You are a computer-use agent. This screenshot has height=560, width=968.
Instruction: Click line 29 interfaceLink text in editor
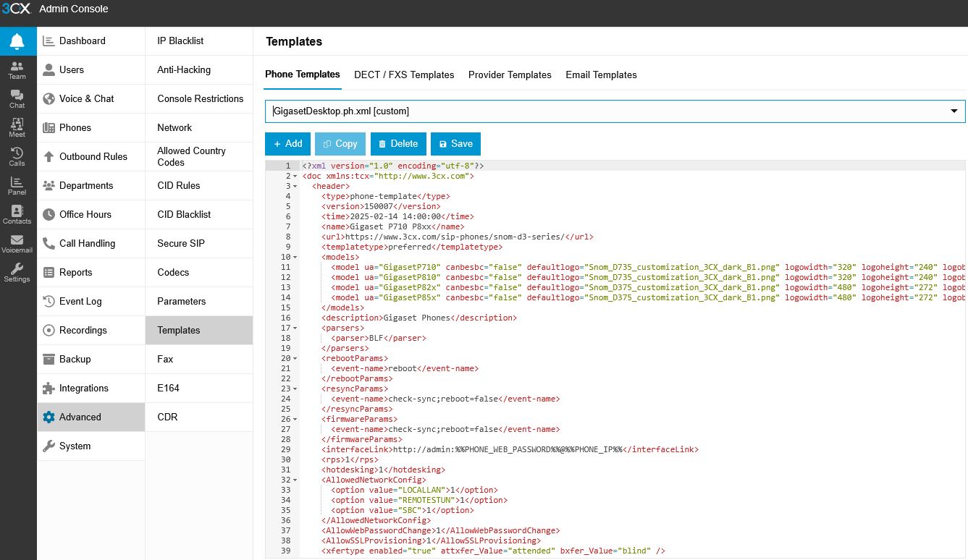coord(510,449)
